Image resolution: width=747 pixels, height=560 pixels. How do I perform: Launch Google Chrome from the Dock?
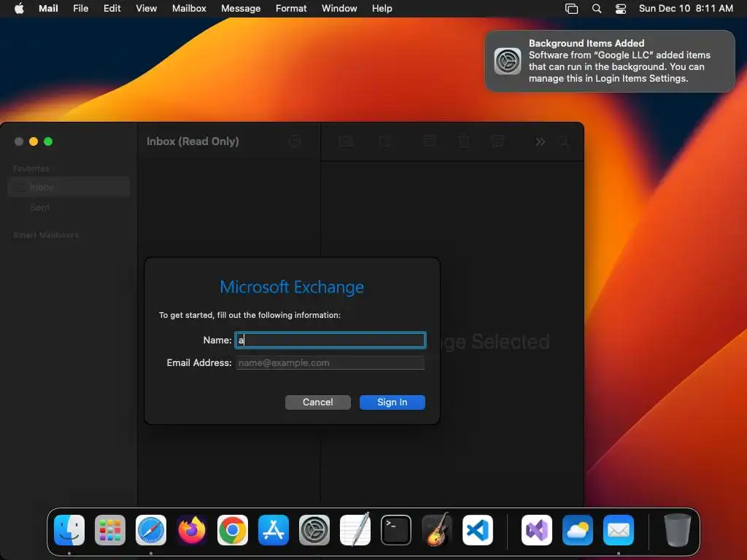(233, 530)
